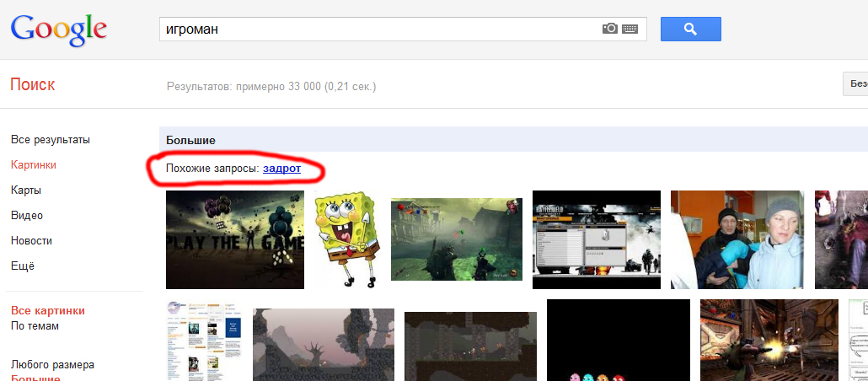Go to Google logo homepage
This screenshot has height=381, width=868.
(x=58, y=31)
